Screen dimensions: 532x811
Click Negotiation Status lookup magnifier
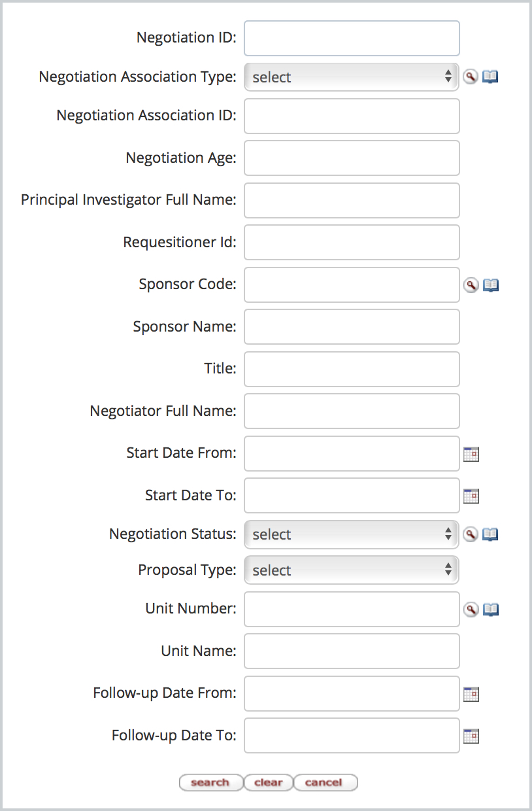(470, 534)
